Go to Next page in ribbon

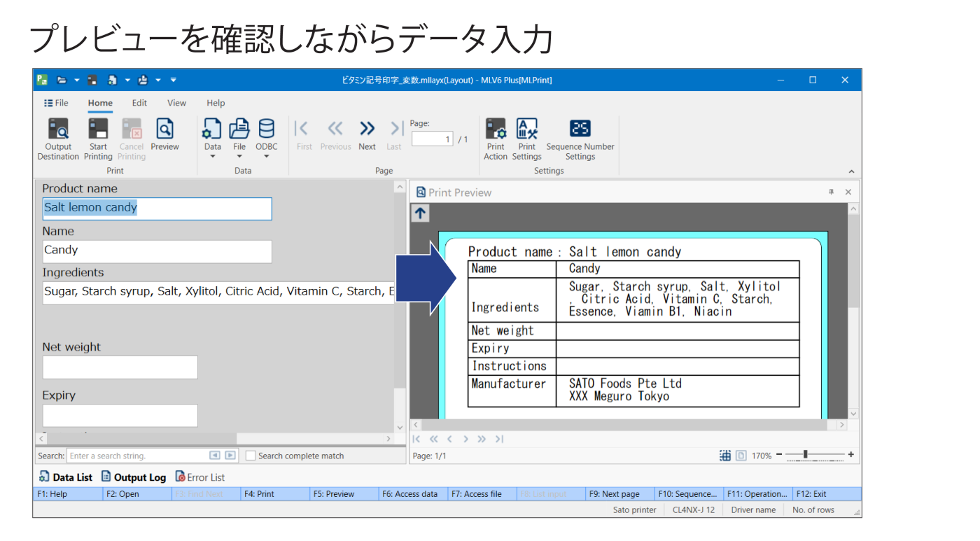[x=367, y=134]
